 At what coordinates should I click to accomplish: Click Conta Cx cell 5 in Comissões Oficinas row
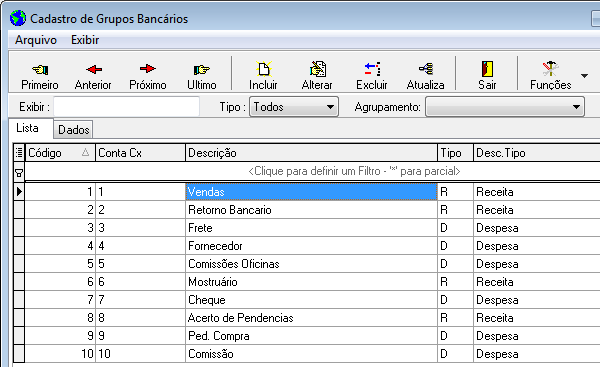[x=140, y=264]
